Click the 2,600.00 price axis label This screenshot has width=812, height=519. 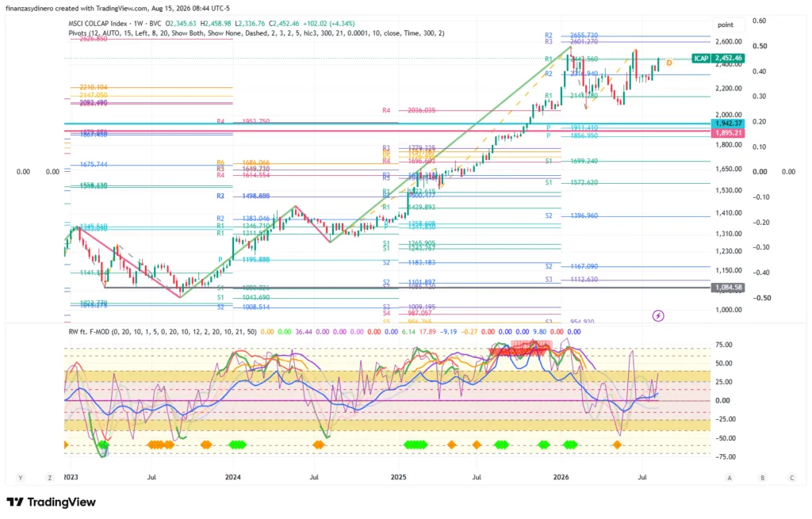click(x=728, y=41)
